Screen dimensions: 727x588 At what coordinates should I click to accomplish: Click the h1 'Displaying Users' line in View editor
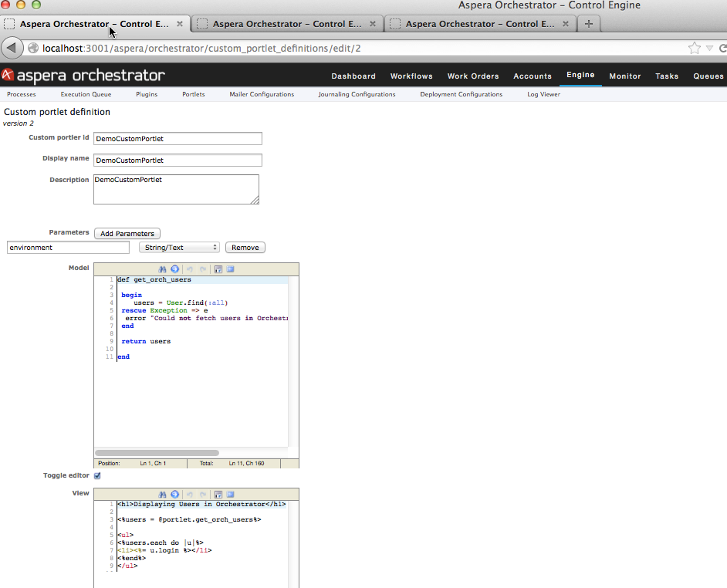[x=201, y=504]
